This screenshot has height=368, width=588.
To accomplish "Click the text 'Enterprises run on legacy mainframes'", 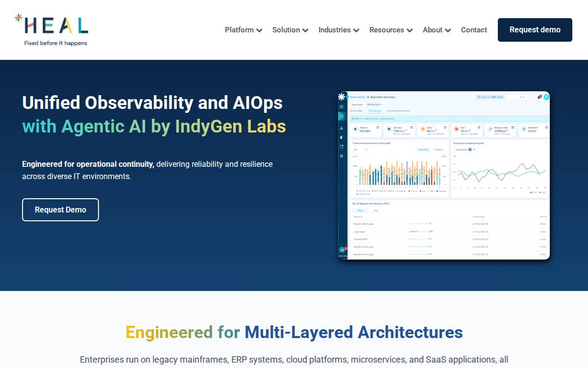I will click(x=294, y=360).
